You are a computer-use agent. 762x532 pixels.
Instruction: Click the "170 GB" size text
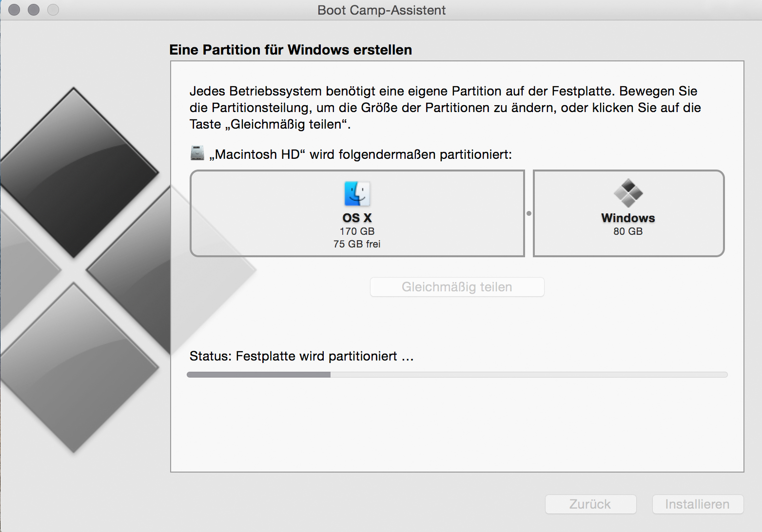pyautogui.click(x=357, y=231)
